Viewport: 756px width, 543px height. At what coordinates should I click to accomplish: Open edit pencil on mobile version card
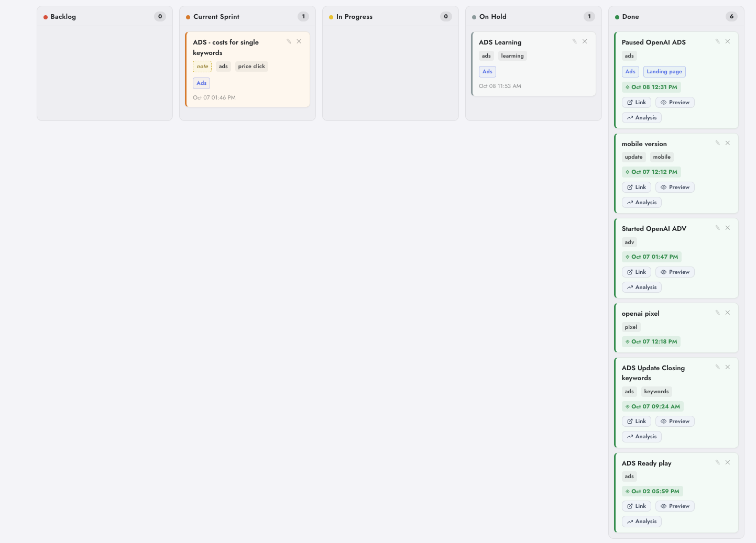click(718, 143)
